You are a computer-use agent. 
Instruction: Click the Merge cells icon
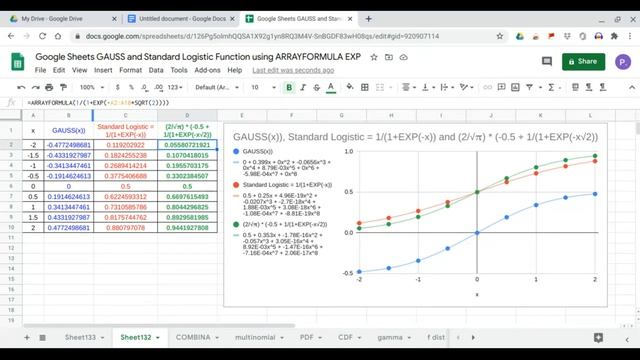pos(380,87)
